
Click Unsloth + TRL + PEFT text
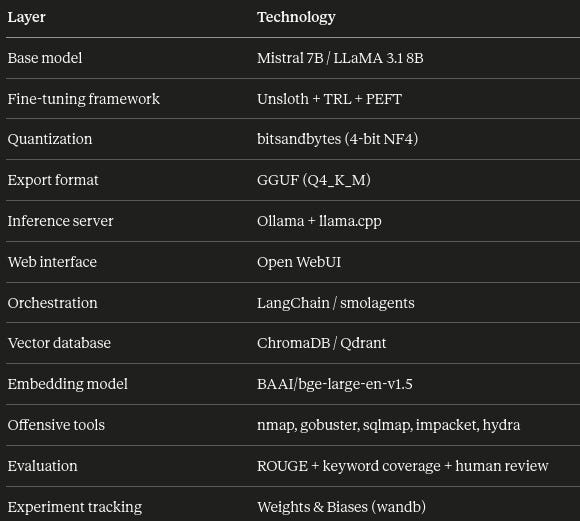pyautogui.click(x=329, y=99)
